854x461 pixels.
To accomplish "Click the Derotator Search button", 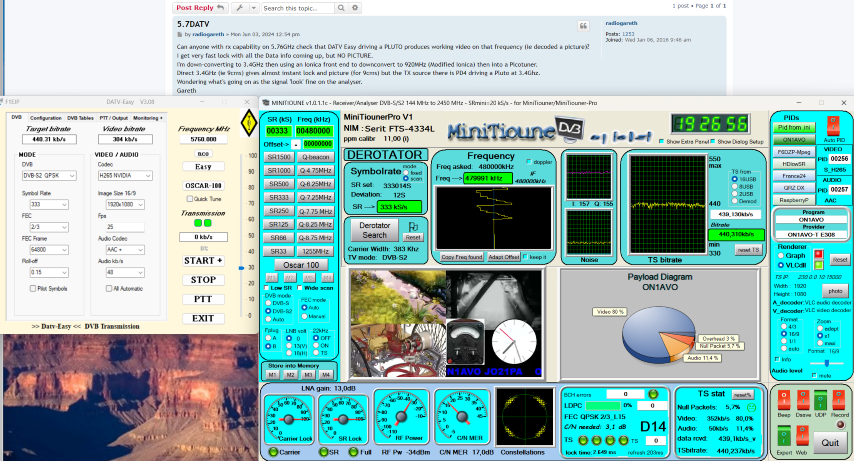I will pos(374,230).
